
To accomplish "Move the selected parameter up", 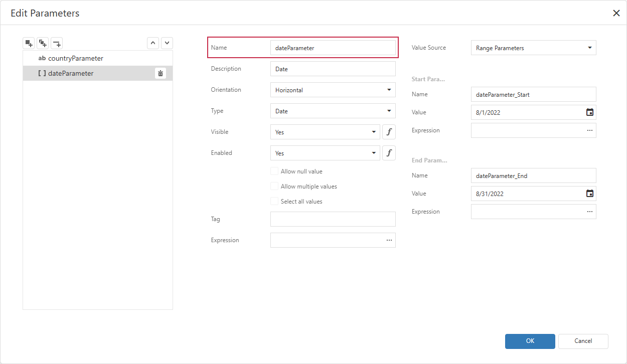I will pos(153,43).
